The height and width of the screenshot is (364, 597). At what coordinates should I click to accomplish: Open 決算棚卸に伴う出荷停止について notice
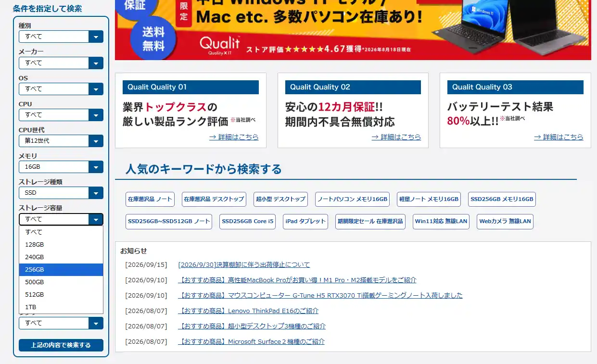(x=244, y=265)
